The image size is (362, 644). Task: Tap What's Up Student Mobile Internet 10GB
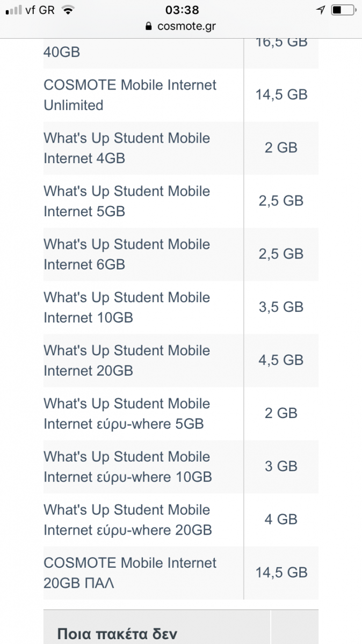coord(127,308)
